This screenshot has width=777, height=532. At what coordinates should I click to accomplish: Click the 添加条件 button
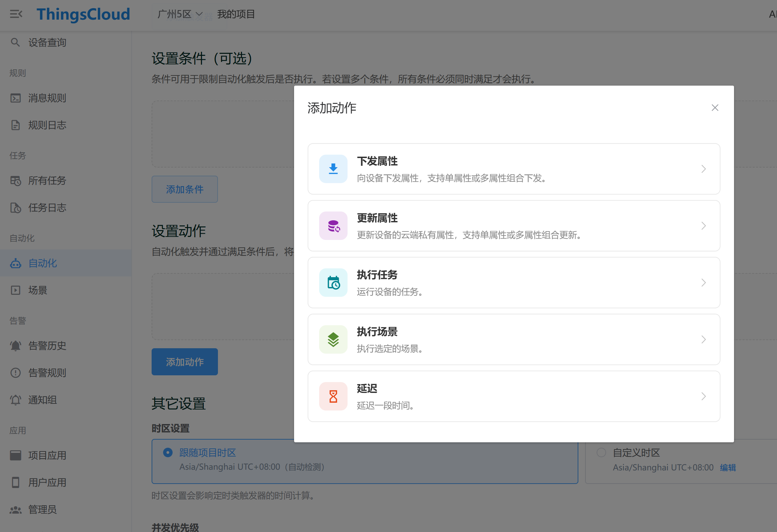pos(184,189)
